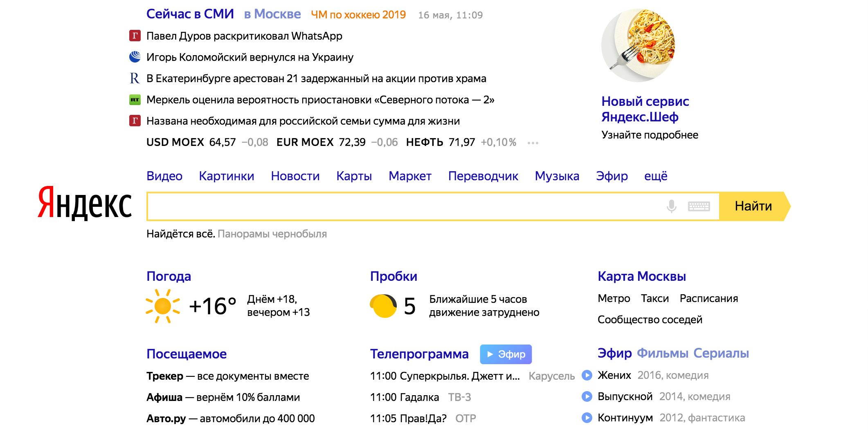Switch to the Сериалы tab in Эфир block
868x432 pixels.
(721, 354)
